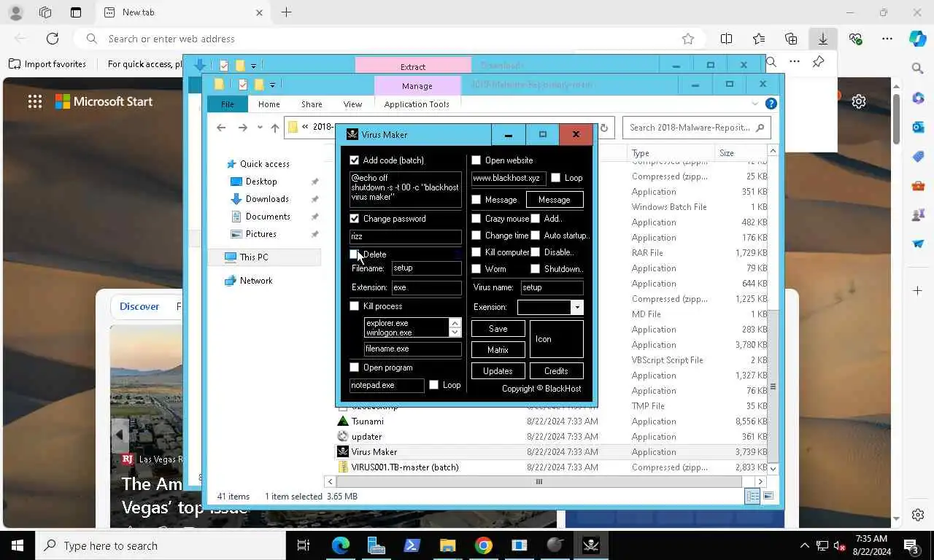Click the process list down arrow

455,332
